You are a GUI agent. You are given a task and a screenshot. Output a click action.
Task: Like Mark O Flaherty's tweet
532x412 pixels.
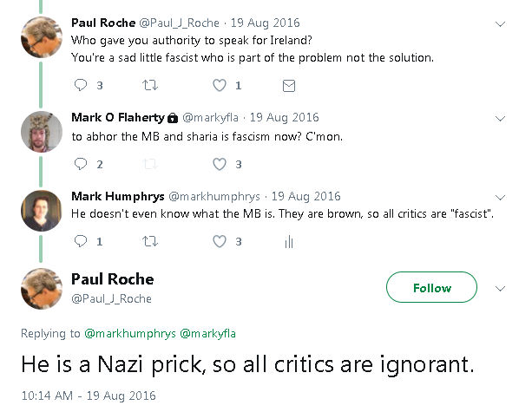(220, 164)
